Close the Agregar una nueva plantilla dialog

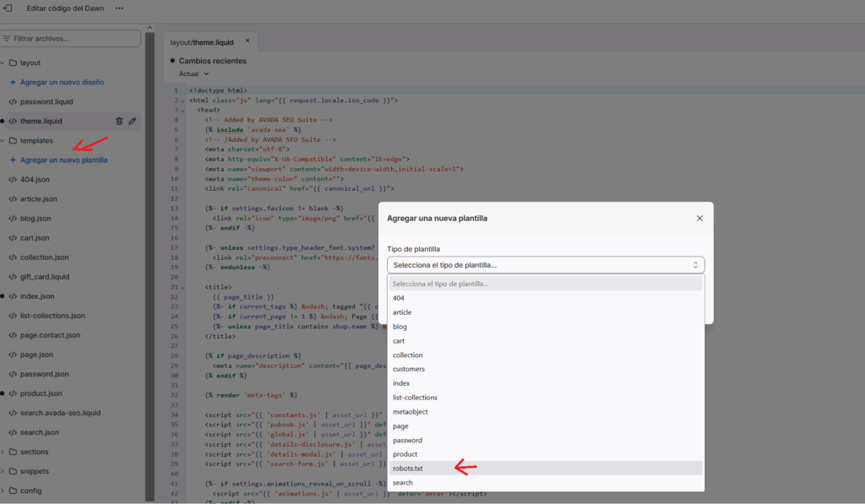pyautogui.click(x=699, y=219)
